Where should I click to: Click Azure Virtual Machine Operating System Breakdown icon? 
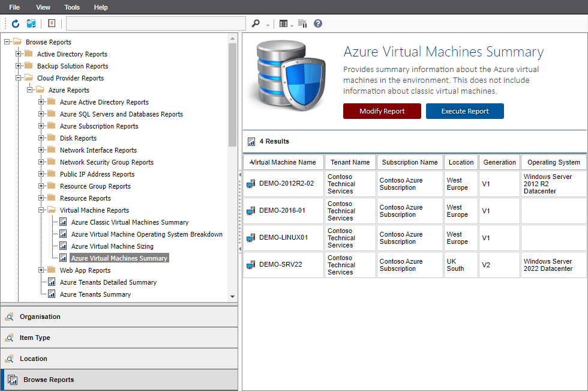63,234
